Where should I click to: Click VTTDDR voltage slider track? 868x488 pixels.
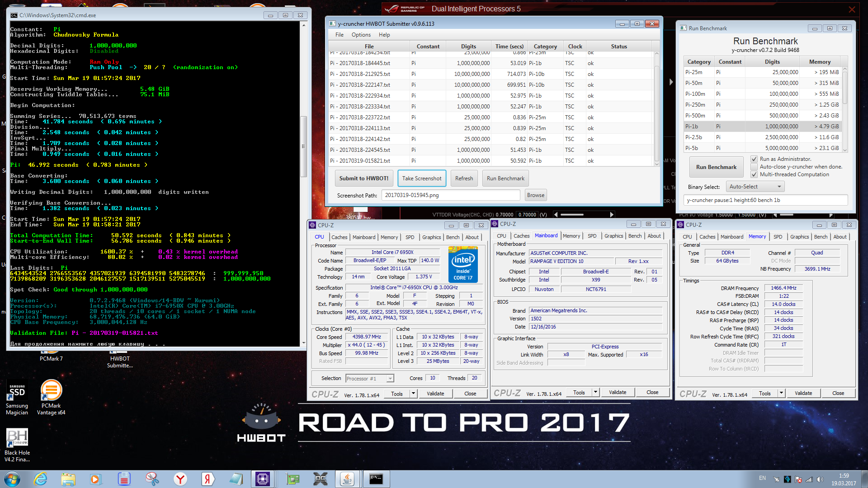[584, 215]
